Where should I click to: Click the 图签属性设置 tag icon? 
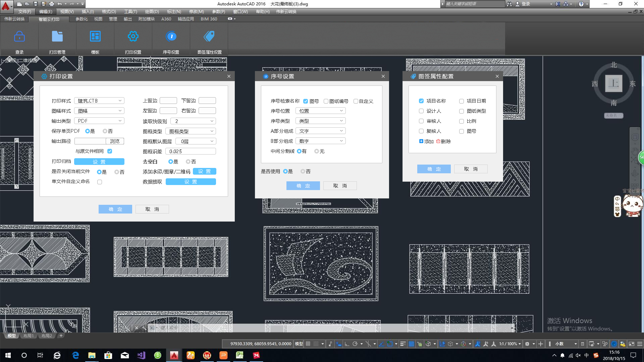coord(209,36)
